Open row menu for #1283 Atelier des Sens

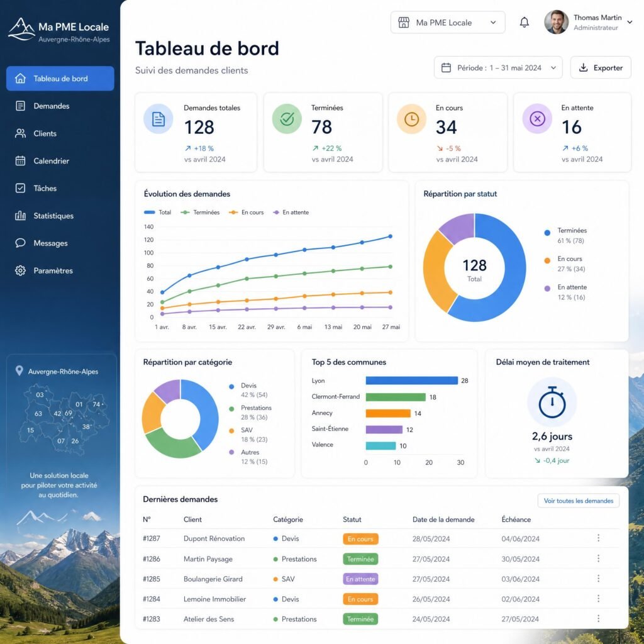pyautogui.click(x=598, y=619)
